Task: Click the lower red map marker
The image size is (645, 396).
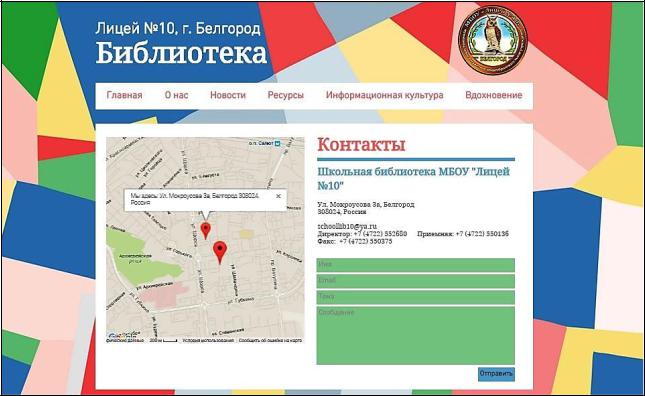Action: click(220, 252)
